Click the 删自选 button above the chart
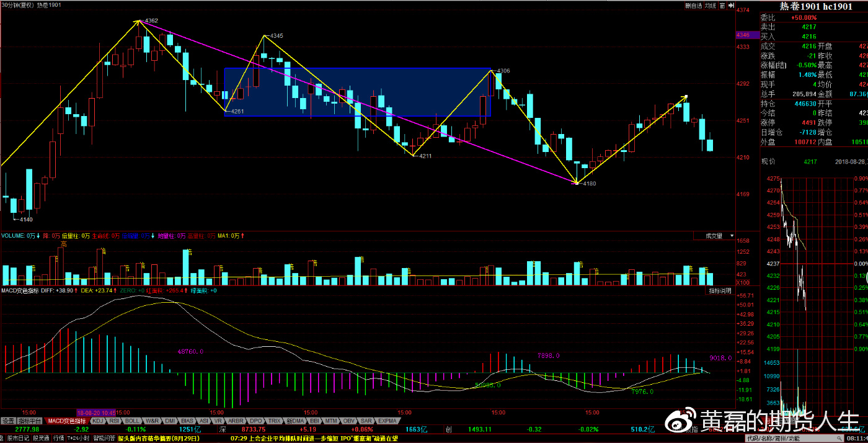This screenshot has width=868, height=443. point(694,6)
